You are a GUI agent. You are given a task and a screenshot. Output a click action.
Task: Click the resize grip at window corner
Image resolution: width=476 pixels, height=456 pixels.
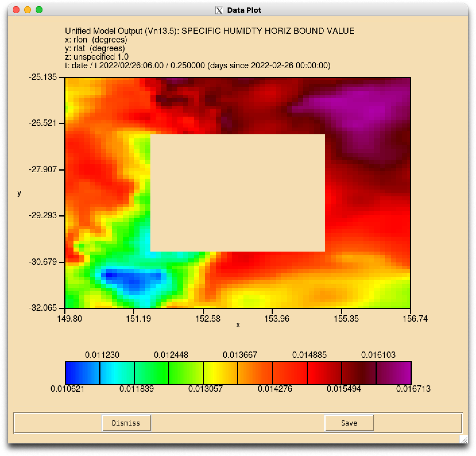tap(464, 439)
